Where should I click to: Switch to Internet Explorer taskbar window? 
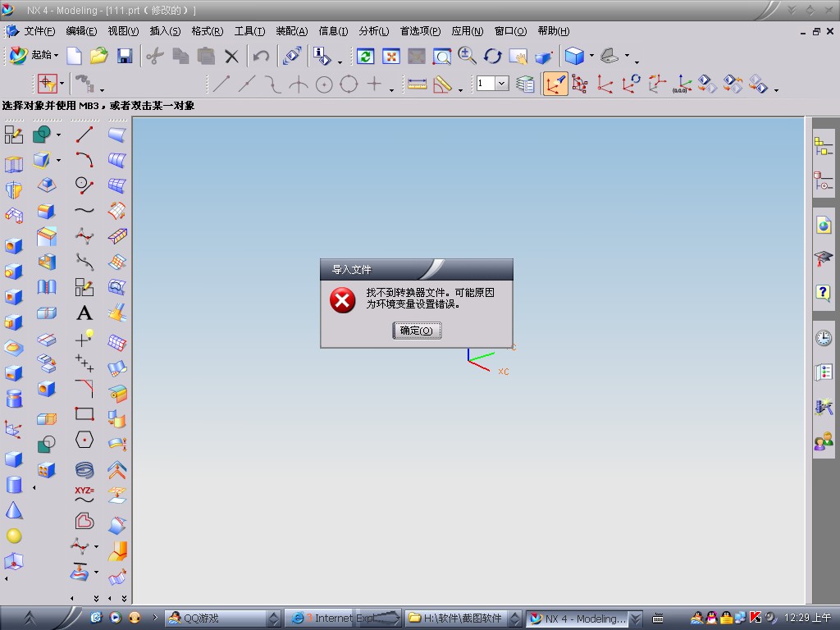(343, 619)
